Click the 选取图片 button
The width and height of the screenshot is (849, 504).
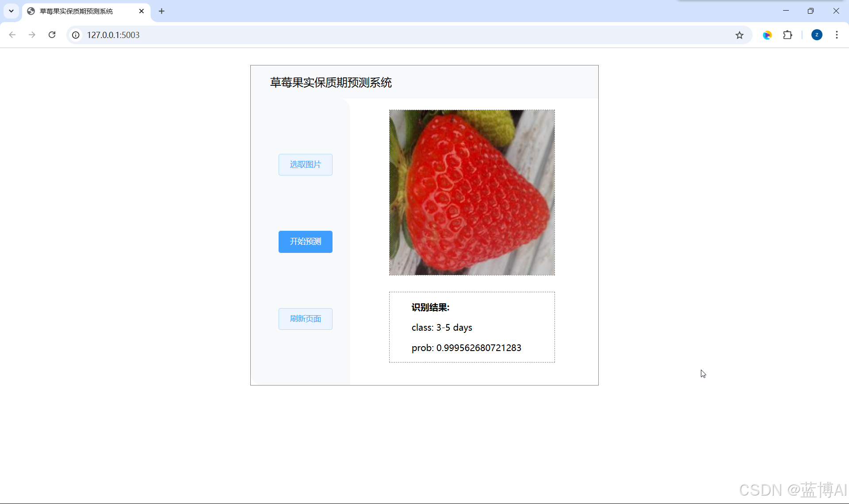pos(305,164)
